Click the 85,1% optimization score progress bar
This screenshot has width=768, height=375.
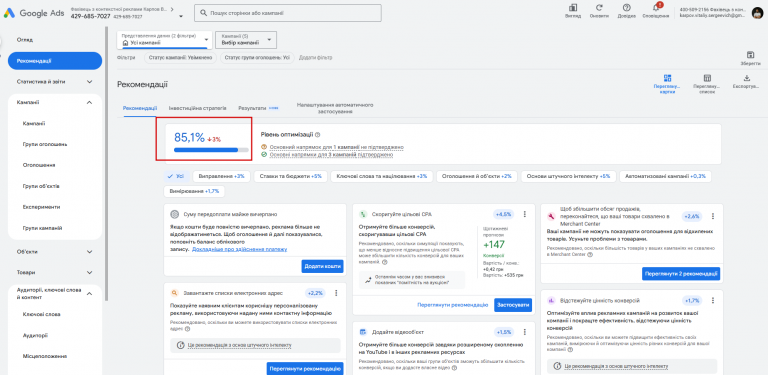tap(211, 150)
